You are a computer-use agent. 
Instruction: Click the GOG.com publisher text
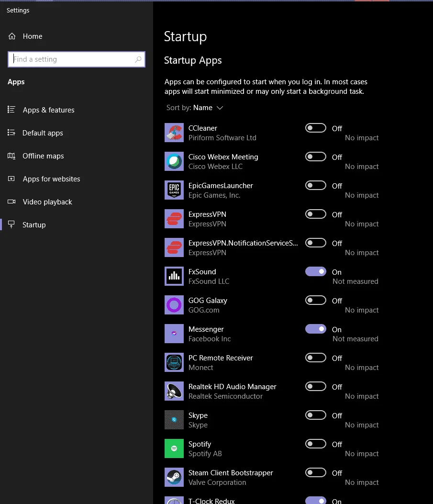[204, 310]
